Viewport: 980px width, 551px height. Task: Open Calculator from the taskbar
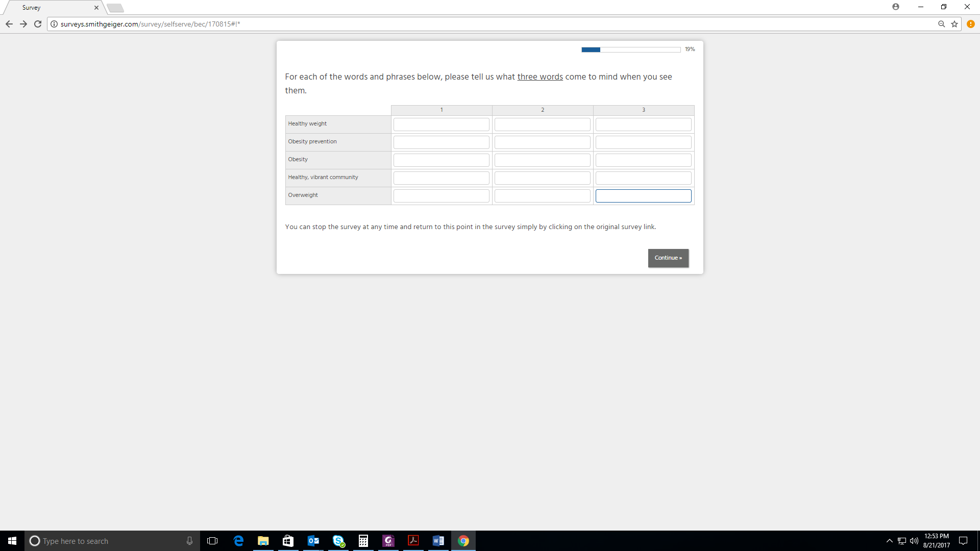point(363,541)
